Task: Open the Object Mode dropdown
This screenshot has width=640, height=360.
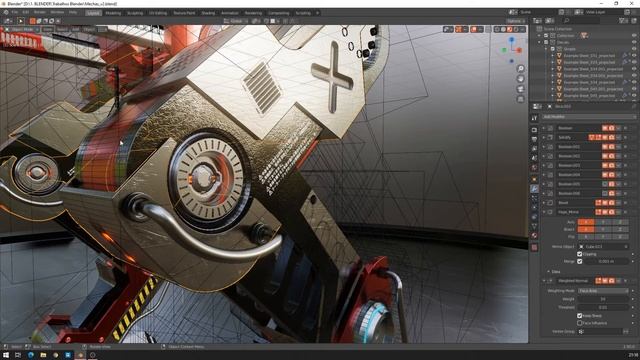Action: (x=22, y=29)
